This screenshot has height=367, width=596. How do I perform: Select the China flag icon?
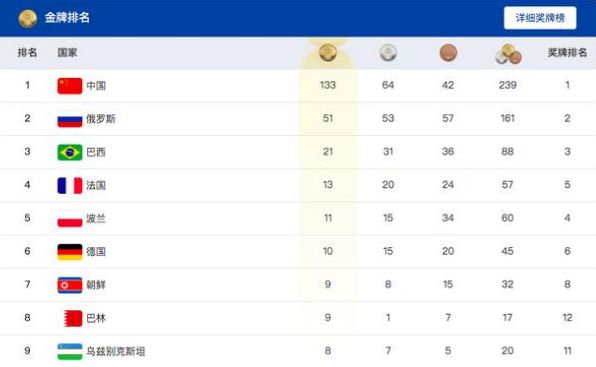pos(70,85)
